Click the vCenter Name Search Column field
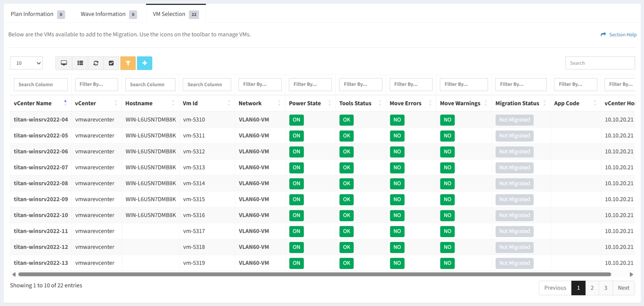This screenshot has width=644, height=306. coord(41,84)
